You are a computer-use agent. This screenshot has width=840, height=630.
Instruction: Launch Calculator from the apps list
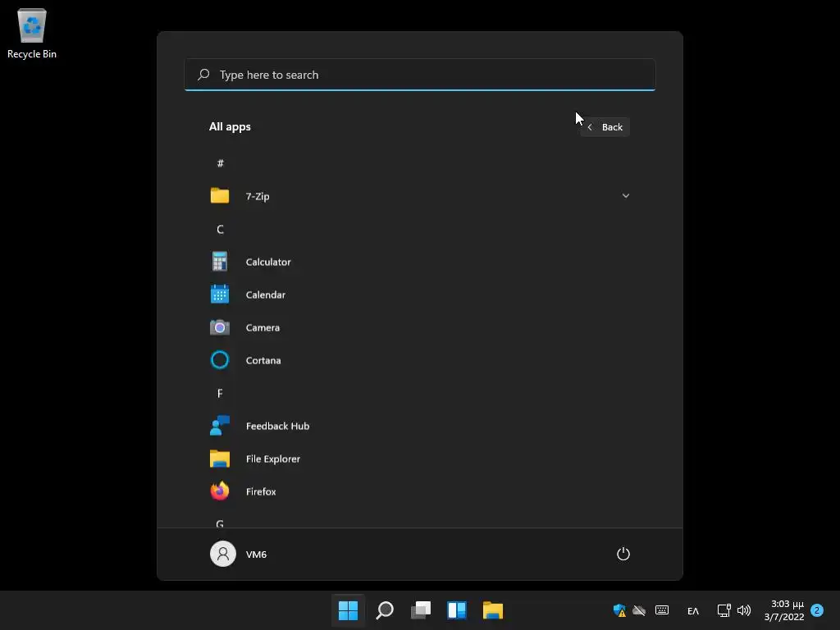pos(419,262)
